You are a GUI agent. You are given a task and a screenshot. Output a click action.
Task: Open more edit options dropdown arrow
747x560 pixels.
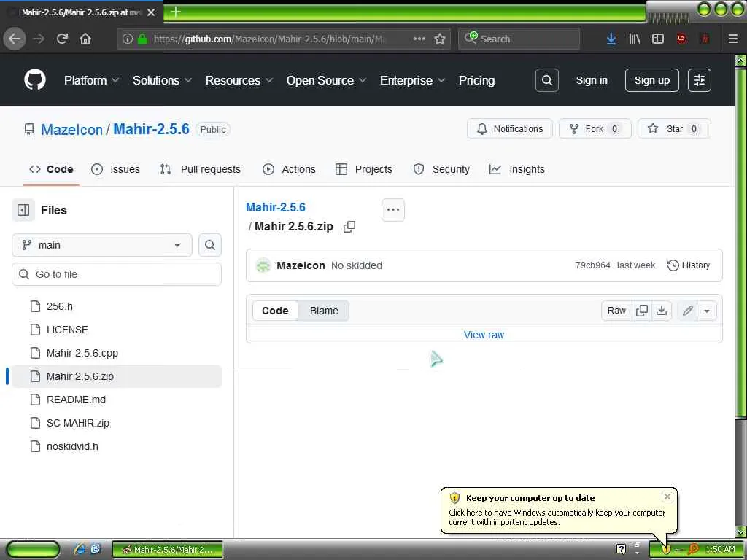pyautogui.click(x=707, y=311)
